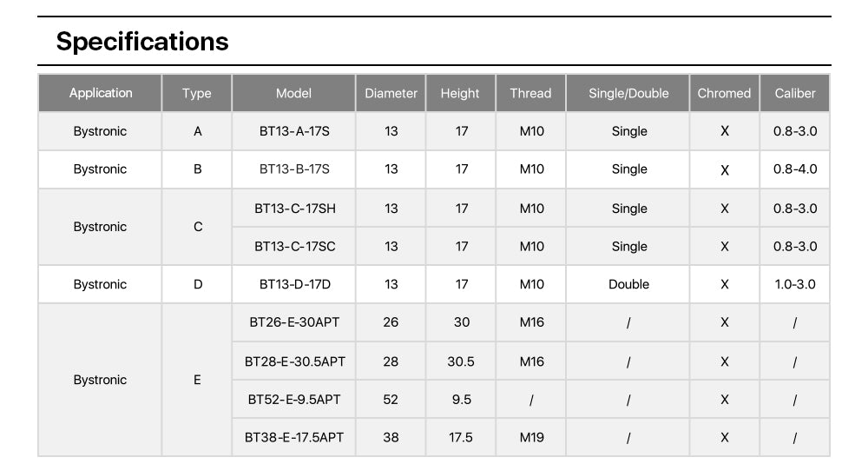Select the Chromed column header

coord(724,93)
